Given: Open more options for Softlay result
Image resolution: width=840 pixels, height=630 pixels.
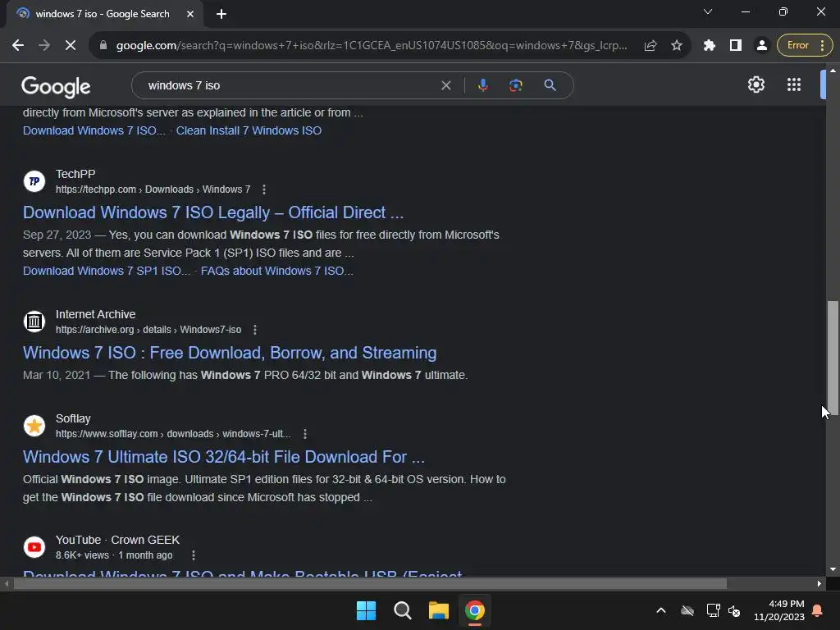Looking at the screenshot, I should pos(305,434).
